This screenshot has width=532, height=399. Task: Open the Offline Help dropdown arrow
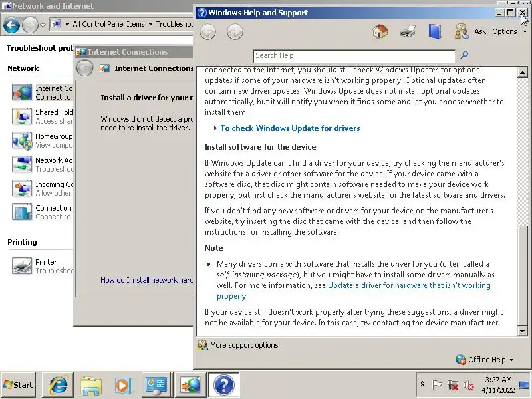point(511,360)
